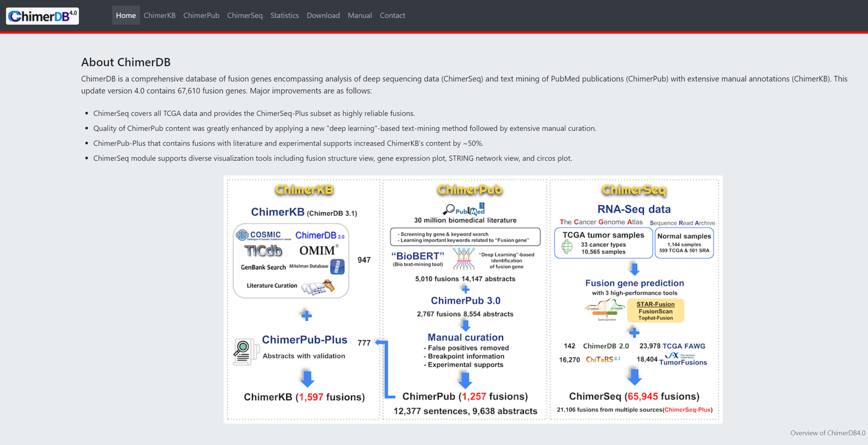
Task: Click 'The Cancer Genome Atlas' label
Action: point(601,222)
